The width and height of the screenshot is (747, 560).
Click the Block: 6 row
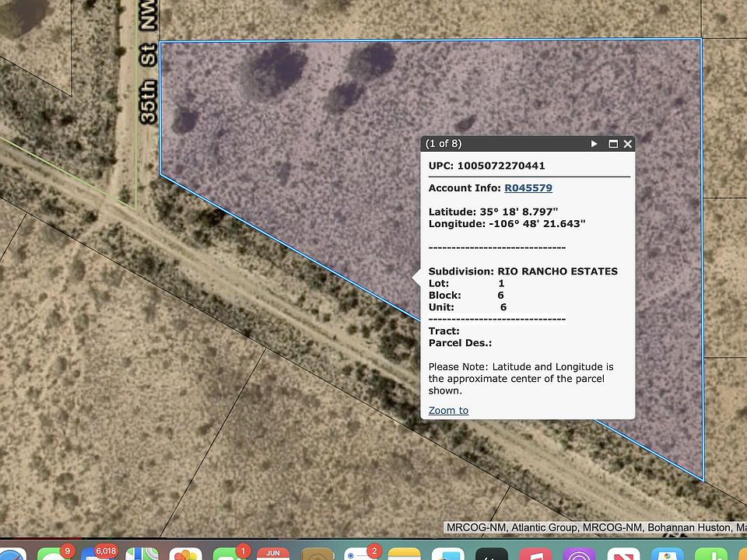pos(466,295)
